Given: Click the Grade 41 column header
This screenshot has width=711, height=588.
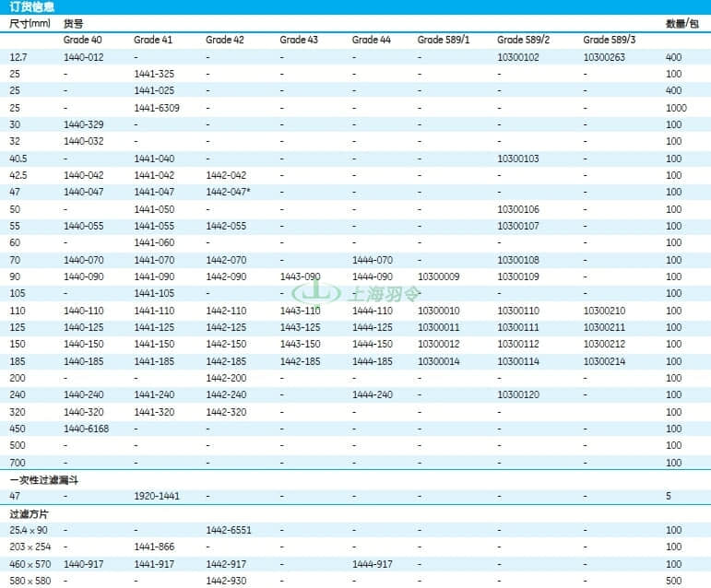Looking at the screenshot, I should 153,40.
